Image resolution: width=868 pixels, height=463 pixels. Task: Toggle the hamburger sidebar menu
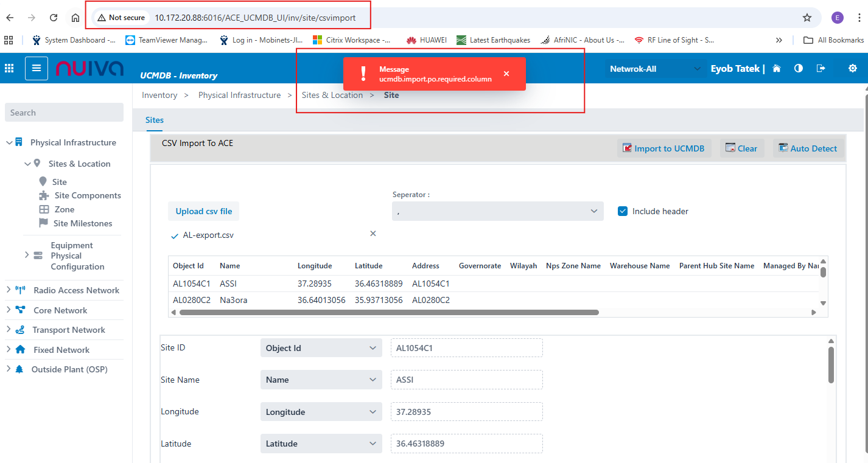click(37, 69)
